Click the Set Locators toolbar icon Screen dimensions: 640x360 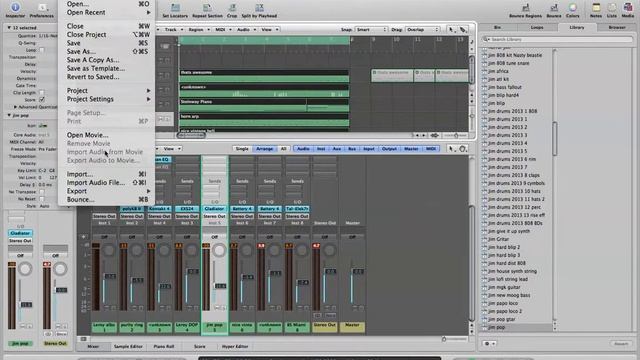[x=175, y=7]
